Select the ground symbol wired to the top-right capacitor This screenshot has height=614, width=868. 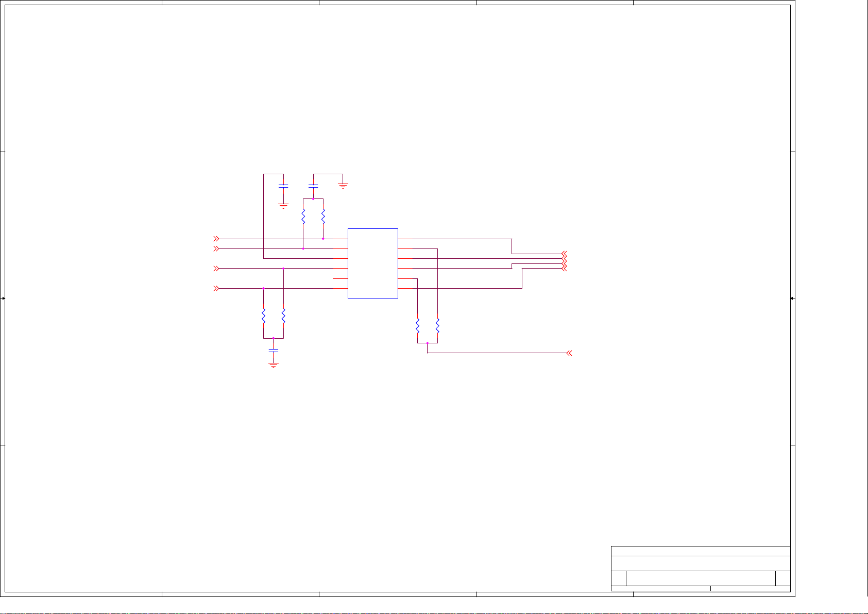pyautogui.click(x=343, y=186)
